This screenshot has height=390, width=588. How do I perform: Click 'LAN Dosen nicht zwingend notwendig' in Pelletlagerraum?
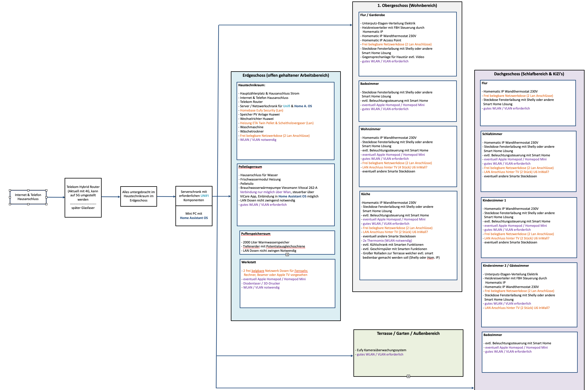coord(267,200)
